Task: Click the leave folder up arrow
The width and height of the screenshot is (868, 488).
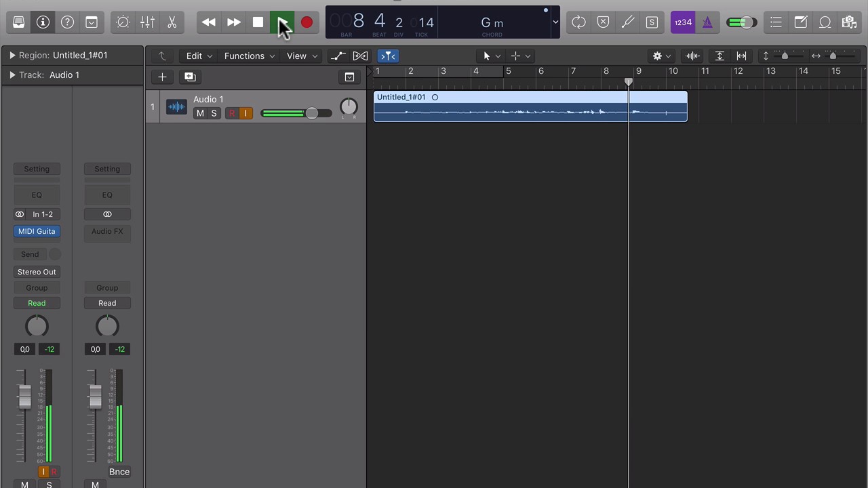Action: tap(162, 56)
